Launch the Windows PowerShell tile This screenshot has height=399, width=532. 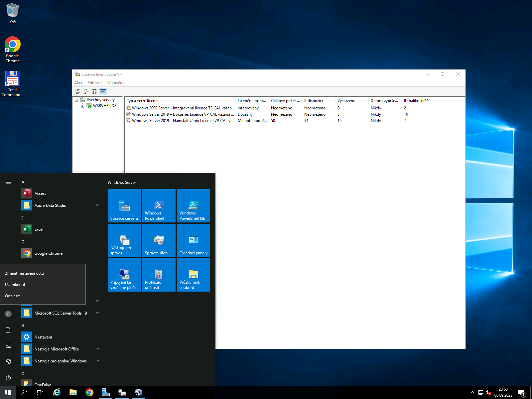point(159,206)
